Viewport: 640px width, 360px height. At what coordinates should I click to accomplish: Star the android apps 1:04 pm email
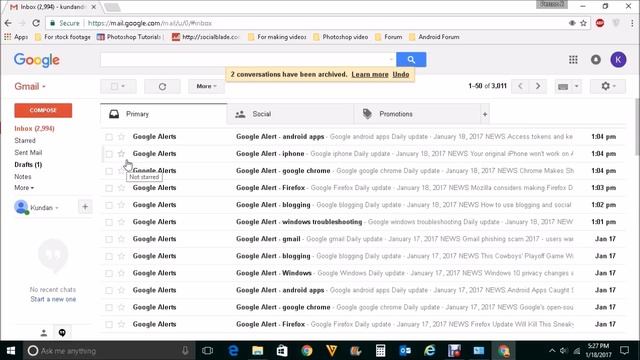[x=121, y=137]
